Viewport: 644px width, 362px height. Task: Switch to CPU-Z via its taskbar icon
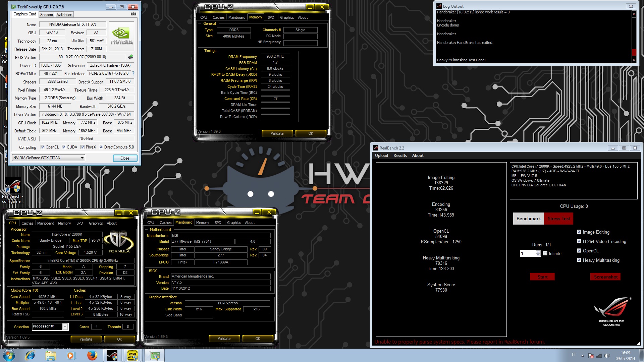tap(132, 355)
